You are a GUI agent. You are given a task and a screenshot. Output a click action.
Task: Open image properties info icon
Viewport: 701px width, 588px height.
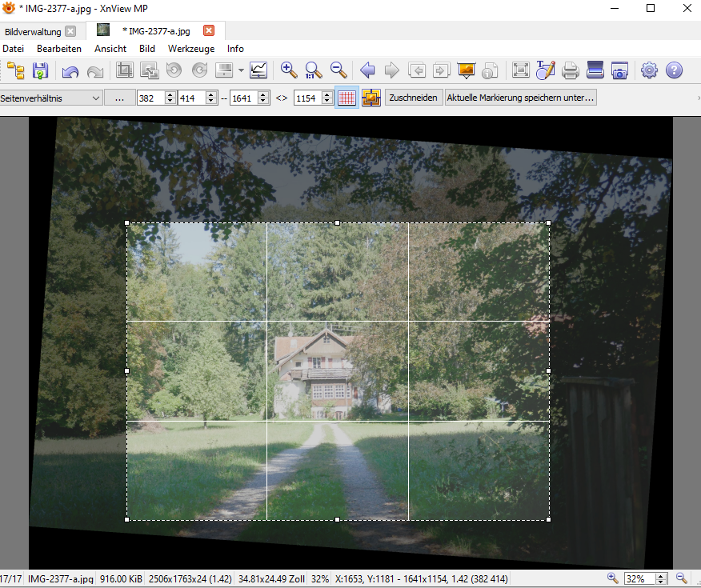click(x=490, y=70)
